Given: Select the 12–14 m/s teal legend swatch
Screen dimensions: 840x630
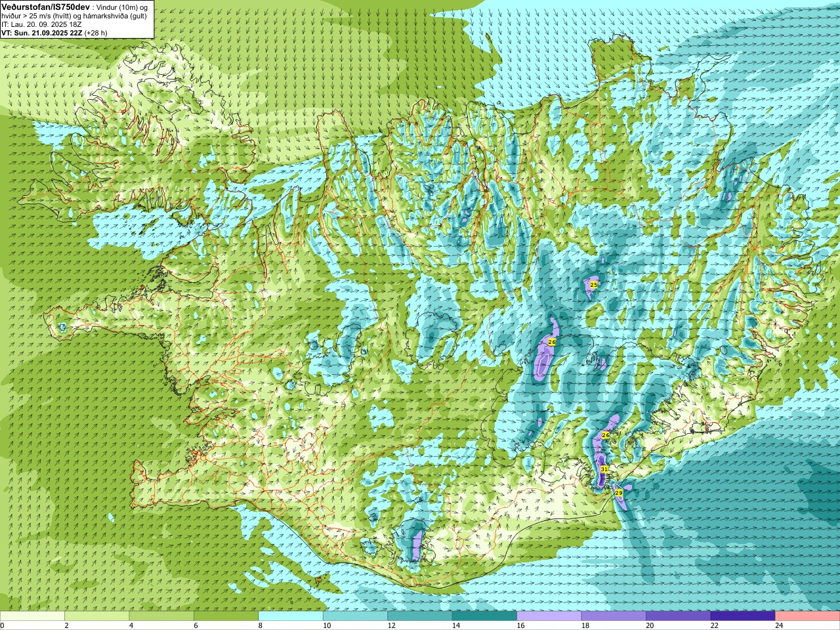Looking at the screenshot, I should click(420, 616).
